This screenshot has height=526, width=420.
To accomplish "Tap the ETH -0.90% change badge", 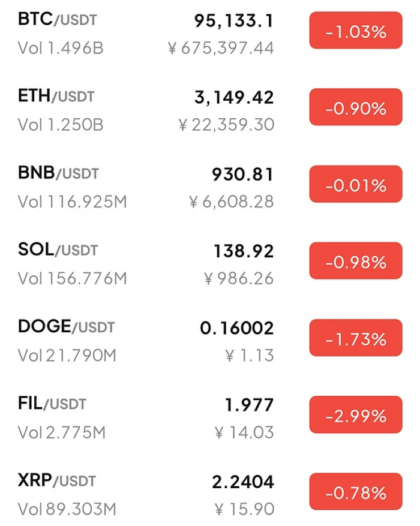I will 356,109.
